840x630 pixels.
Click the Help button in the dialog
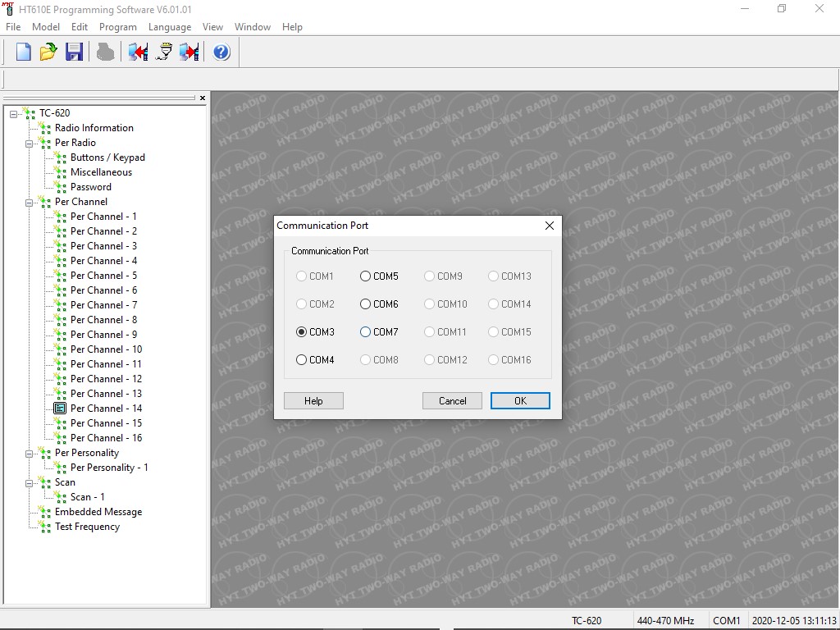point(313,400)
